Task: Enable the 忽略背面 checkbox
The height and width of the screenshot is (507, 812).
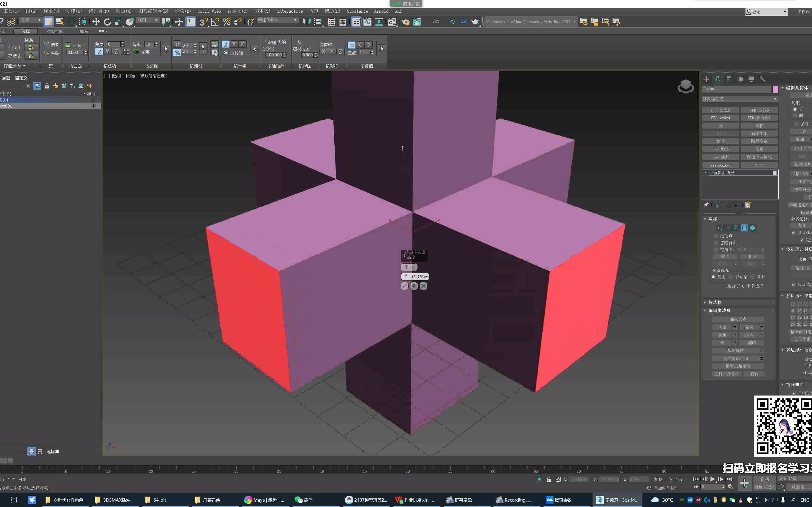Action: pos(716,243)
